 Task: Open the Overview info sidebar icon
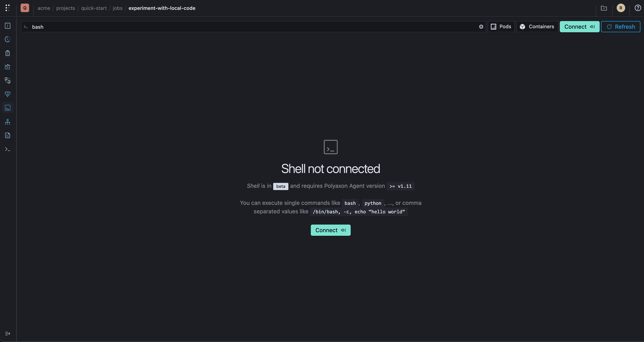tap(8, 26)
